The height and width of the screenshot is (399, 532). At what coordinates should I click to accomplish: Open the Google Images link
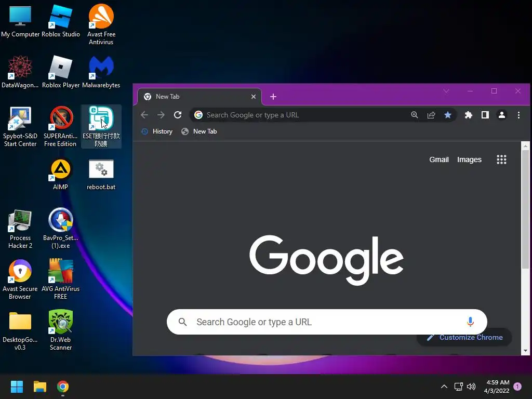click(469, 159)
